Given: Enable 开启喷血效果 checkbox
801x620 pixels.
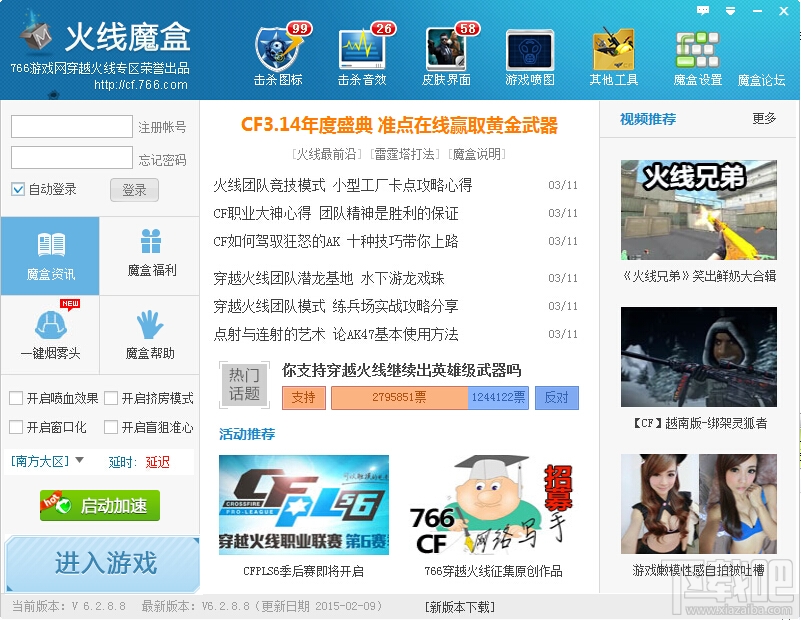Looking at the screenshot, I should point(16,398).
